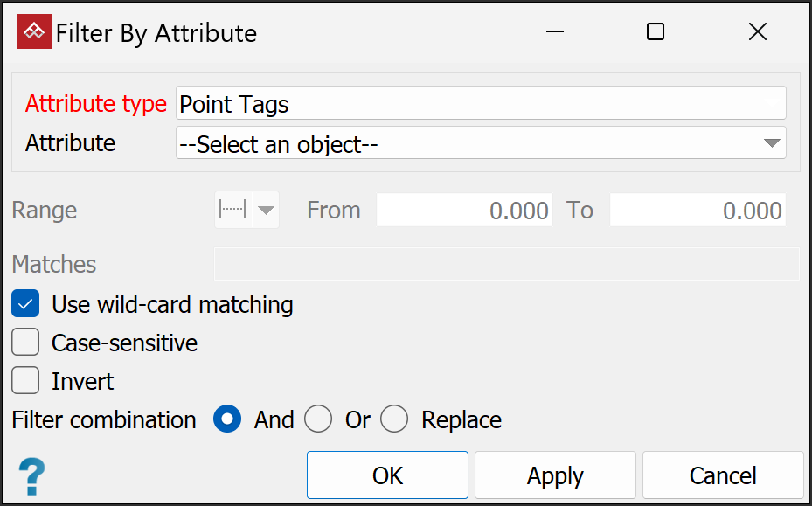Enable the Case-sensitive checkbox
This screenshot has height=506, width=812.
(x=26, y=343)
